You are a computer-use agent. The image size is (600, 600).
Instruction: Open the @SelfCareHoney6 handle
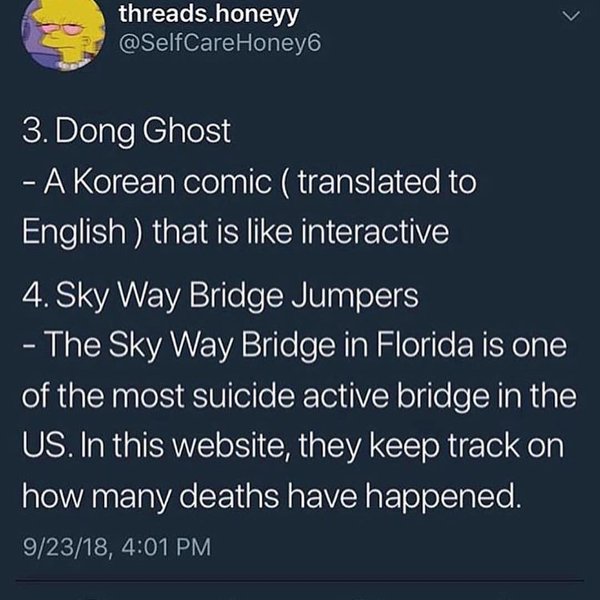220,43
